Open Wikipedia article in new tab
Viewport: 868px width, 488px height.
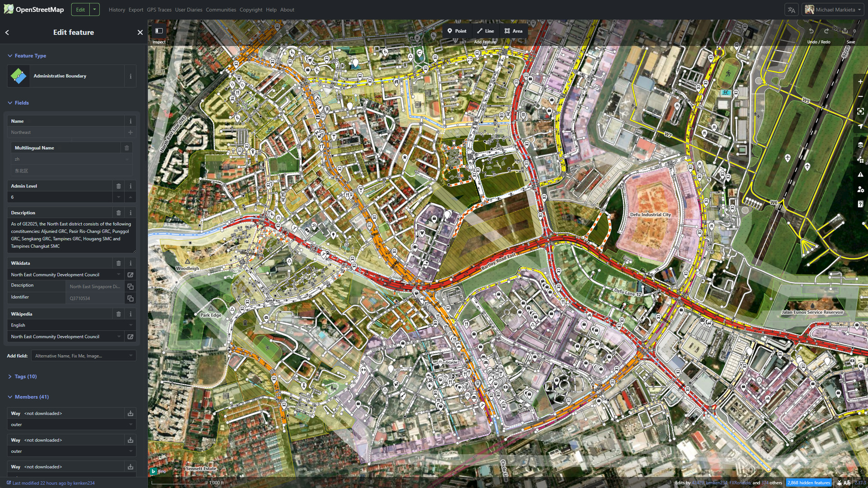tap(130, 337)
